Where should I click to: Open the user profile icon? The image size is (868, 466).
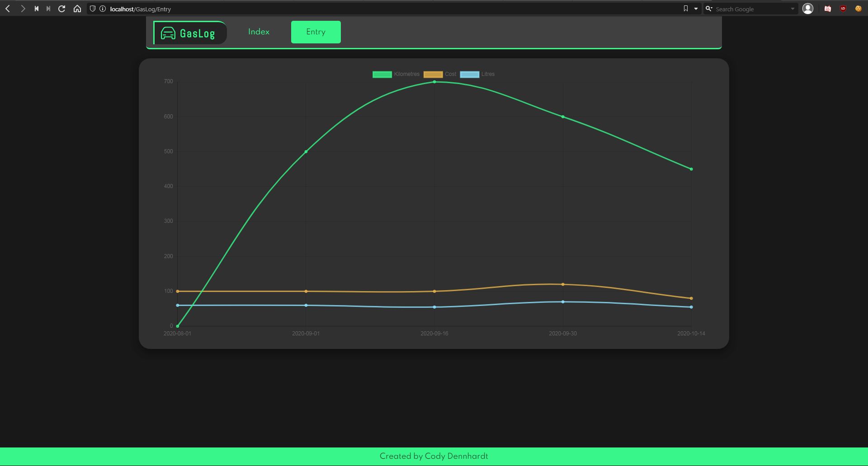point(807,9)
